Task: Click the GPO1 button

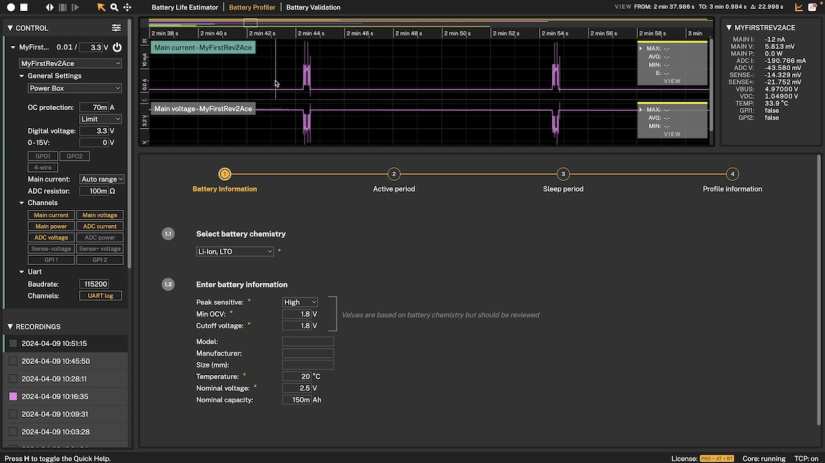Action: [43, 156]
